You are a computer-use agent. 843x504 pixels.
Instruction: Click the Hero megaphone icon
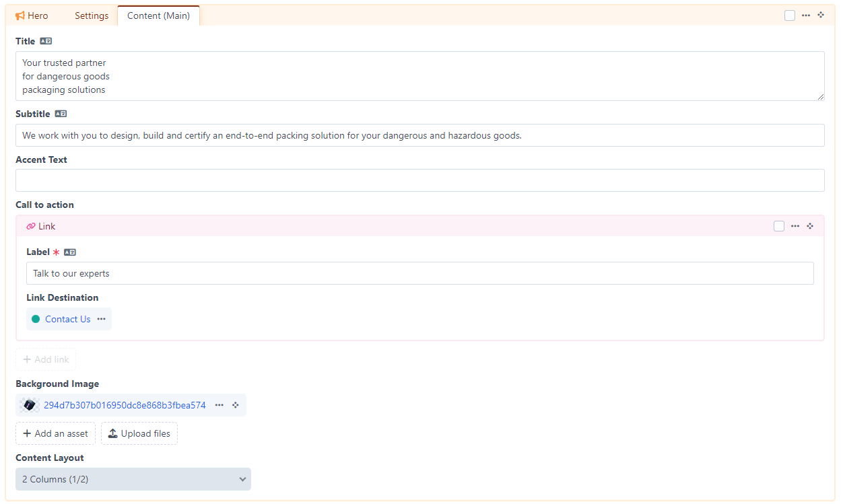point(20,15)
